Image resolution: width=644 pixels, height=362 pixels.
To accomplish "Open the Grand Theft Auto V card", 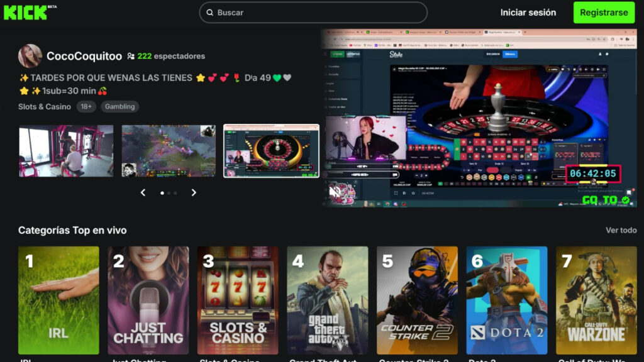I will pos(327,300).
